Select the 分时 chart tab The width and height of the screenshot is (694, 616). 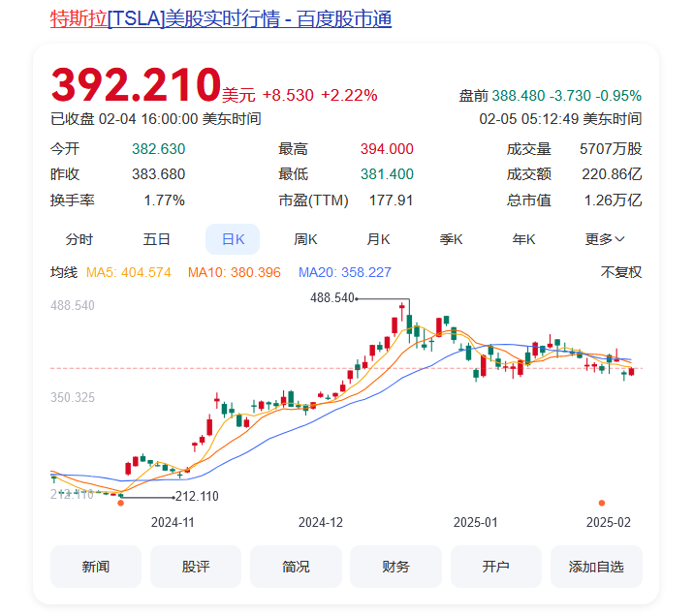click(x=79, y=239)
